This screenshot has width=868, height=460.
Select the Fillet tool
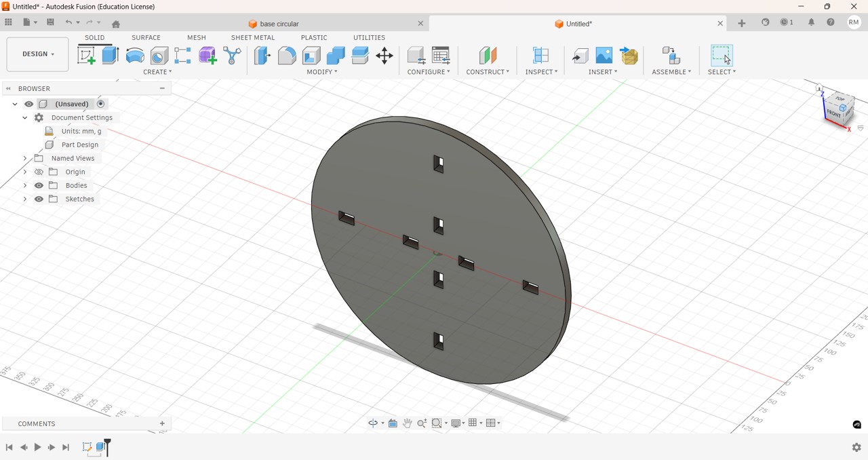click(x=287, y=56)
